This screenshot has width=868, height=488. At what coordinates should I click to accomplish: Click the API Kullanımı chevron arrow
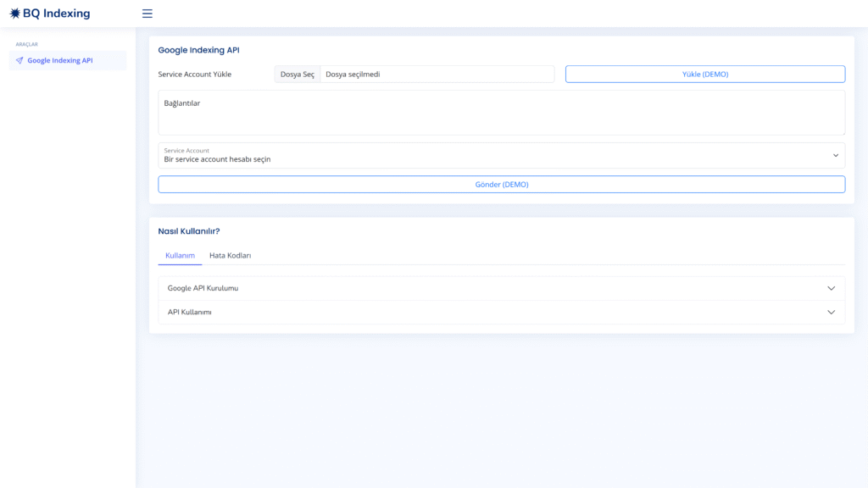point(831,312)
